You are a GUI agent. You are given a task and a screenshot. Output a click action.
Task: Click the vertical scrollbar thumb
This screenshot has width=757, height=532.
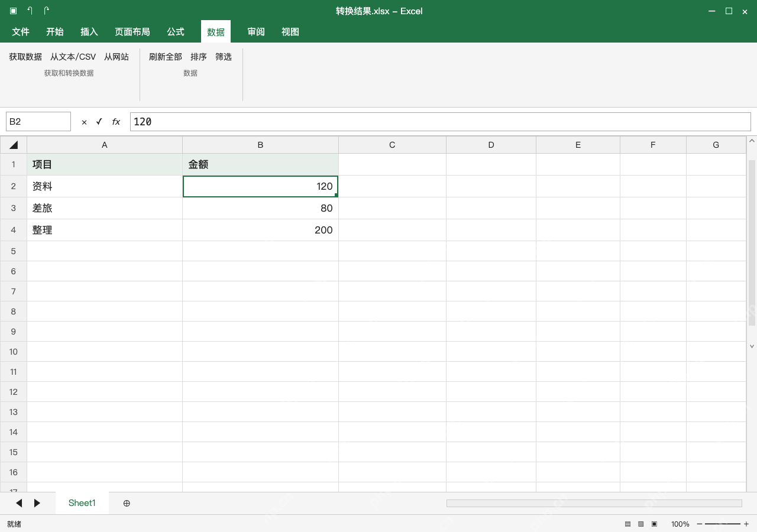(x=752, y=242)
